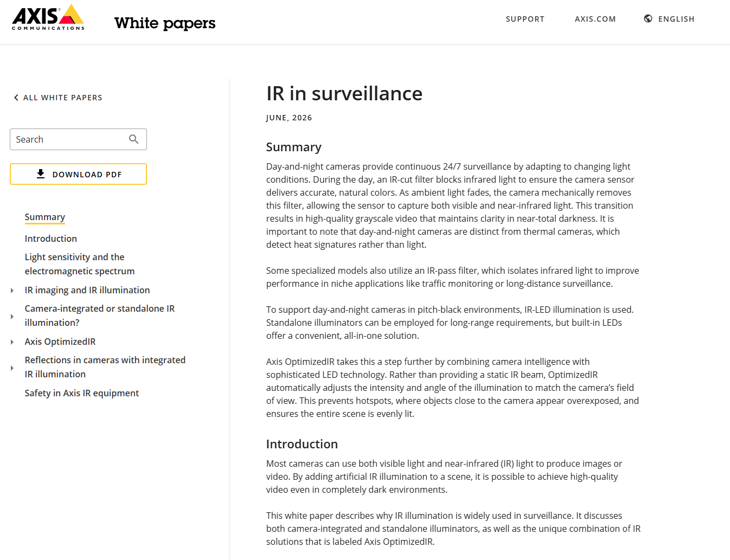Viewport: 730px width, 560px height.
Task: Select Introduction in the sidebar
Action: click(51, 239)
